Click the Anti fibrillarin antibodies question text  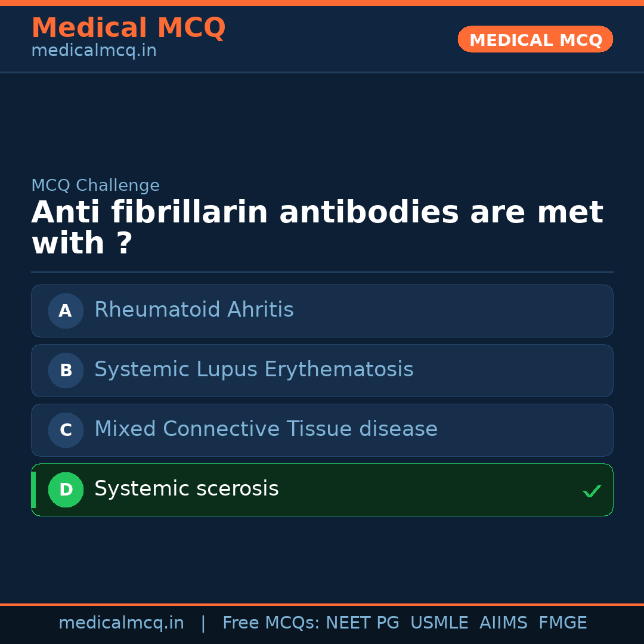[x=317, y=228]
